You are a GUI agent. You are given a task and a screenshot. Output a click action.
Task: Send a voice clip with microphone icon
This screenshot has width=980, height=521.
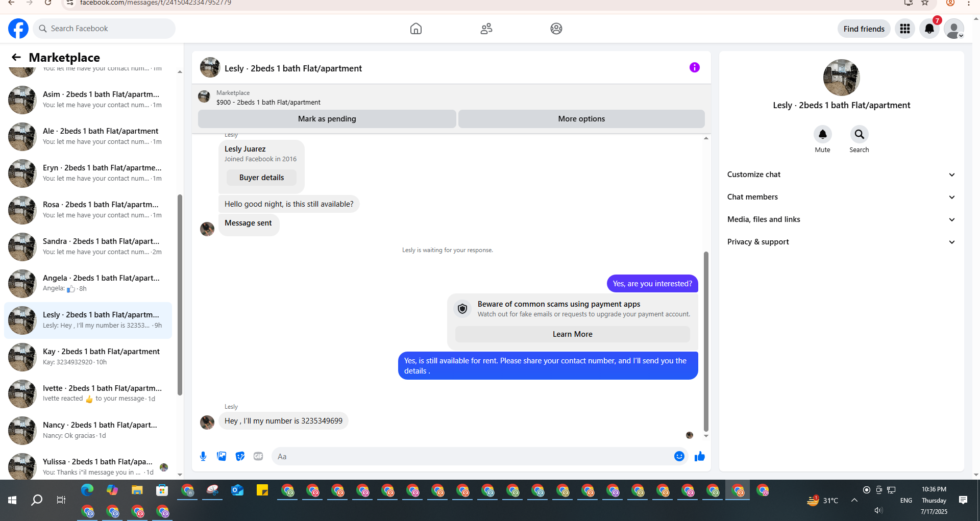click(203, 456)
